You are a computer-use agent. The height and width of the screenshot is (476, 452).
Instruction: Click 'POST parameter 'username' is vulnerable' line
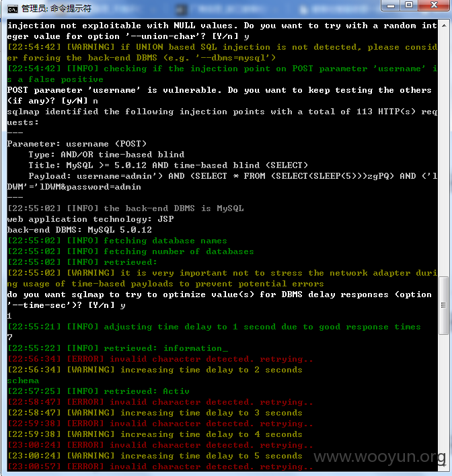[219, 95]
